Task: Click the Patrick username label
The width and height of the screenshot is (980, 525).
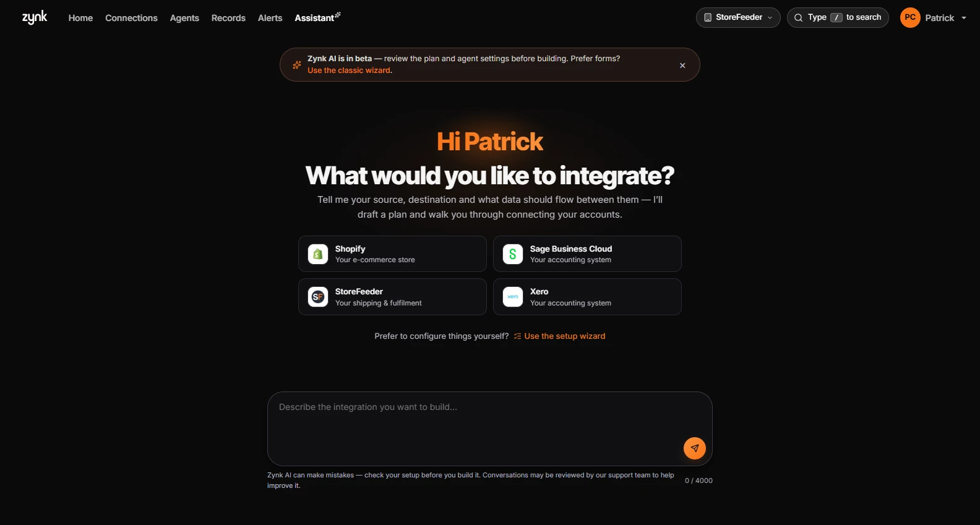Action: point(940,18)
